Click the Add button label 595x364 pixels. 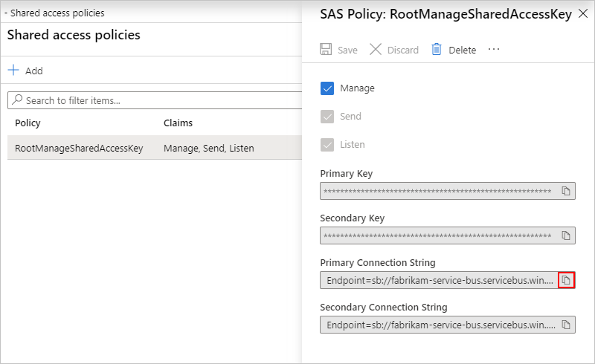click(34, 71)
